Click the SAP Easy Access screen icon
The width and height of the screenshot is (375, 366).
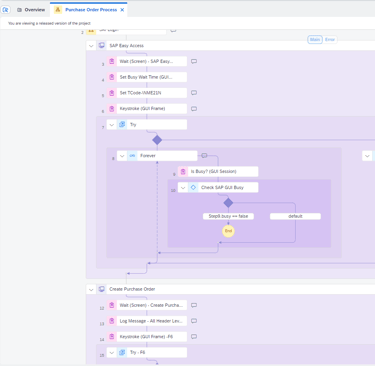[x=102, y=45]
